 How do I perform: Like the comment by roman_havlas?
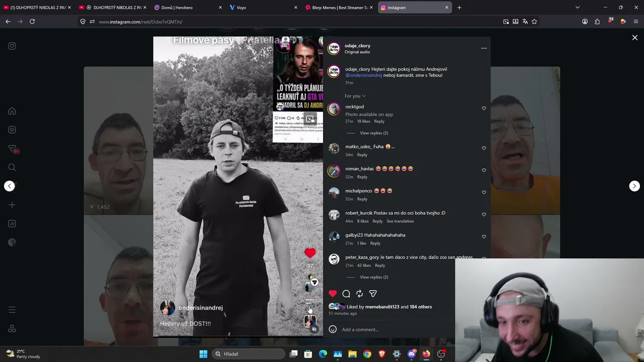[x=484, y=170]
